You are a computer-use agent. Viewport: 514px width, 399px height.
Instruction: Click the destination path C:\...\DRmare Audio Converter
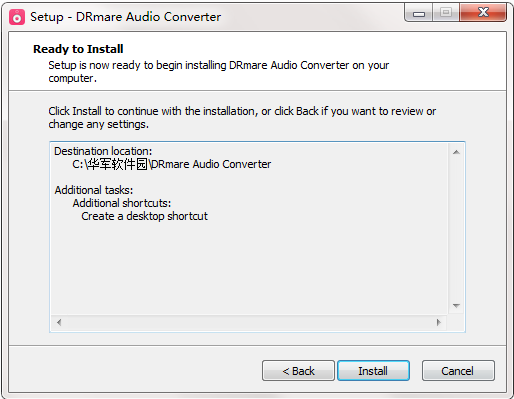(x=171, y=164)
